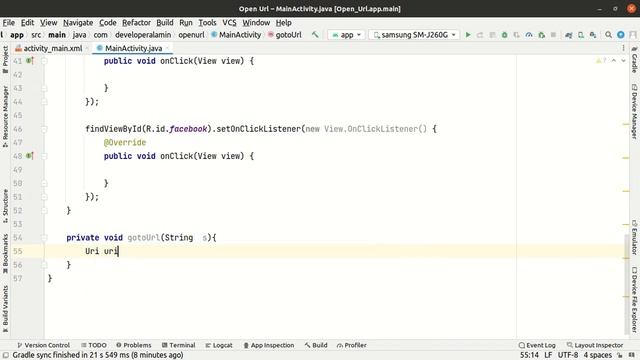Change UTF-8 file encoding in status bar
Viewport: 640px width, 360px height.
[568, 355]
